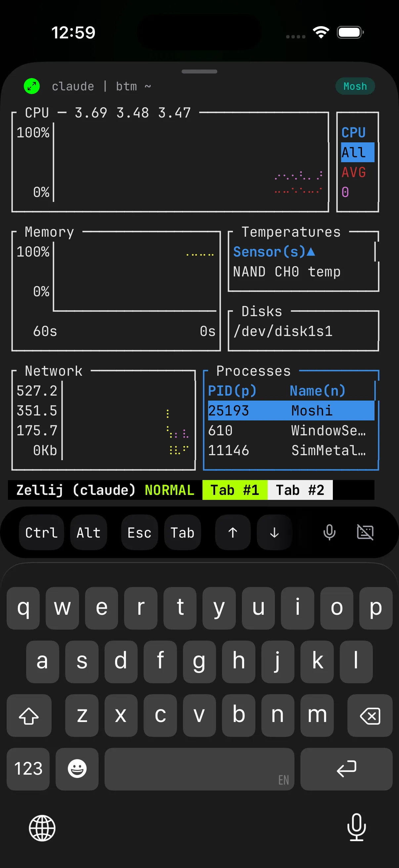Tap the toolbar microphone dictation icon
This screenshot has width=399, height=868.
tap(329, 532)
